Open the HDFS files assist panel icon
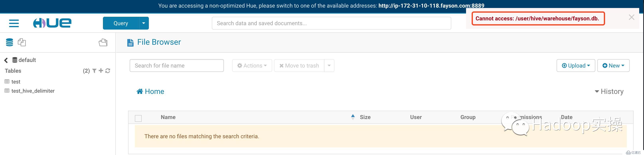Screen dimensions: 644x155 point(103,42)
